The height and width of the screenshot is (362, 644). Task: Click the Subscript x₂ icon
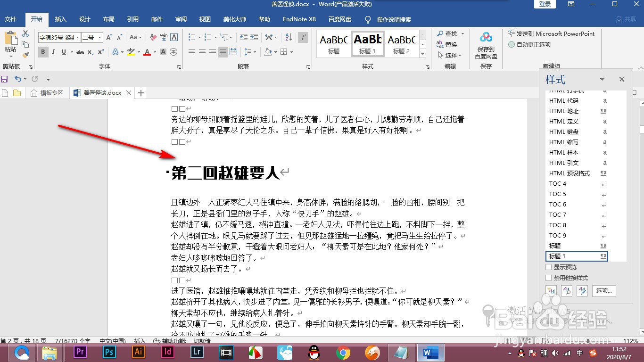click(91, 52)
